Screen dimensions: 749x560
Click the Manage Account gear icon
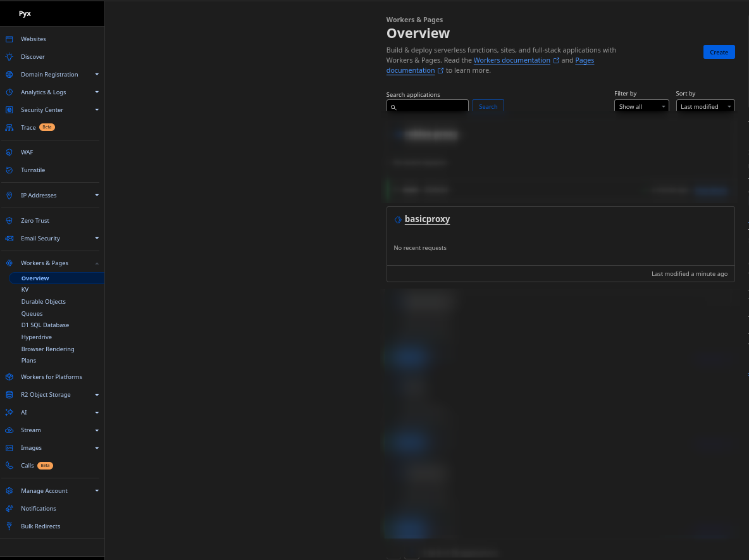click(9, 491)
